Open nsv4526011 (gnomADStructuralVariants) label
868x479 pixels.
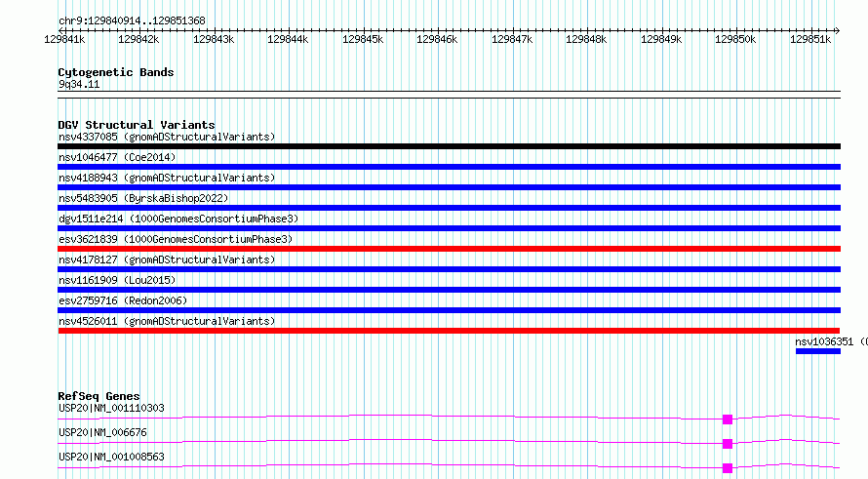click(x=167, y=321)
